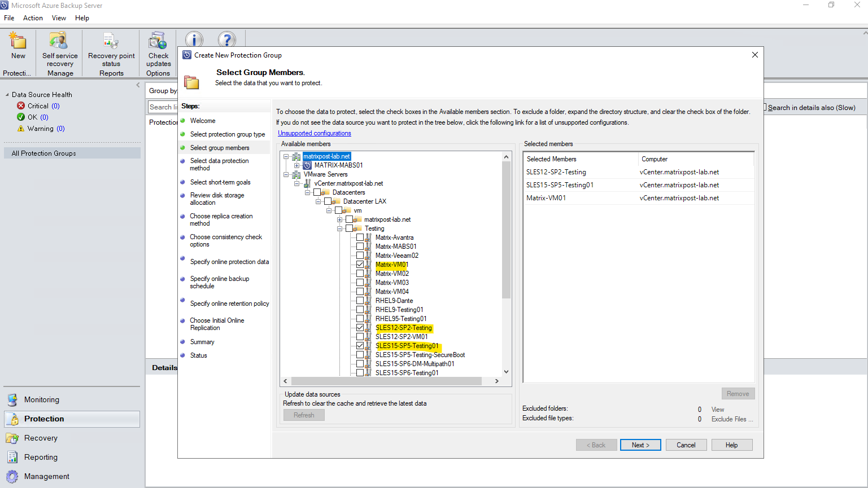Image resolution: width=868 pixels, height=488 pixels.
Task: Click the main window search field
Action: (163, 107)
